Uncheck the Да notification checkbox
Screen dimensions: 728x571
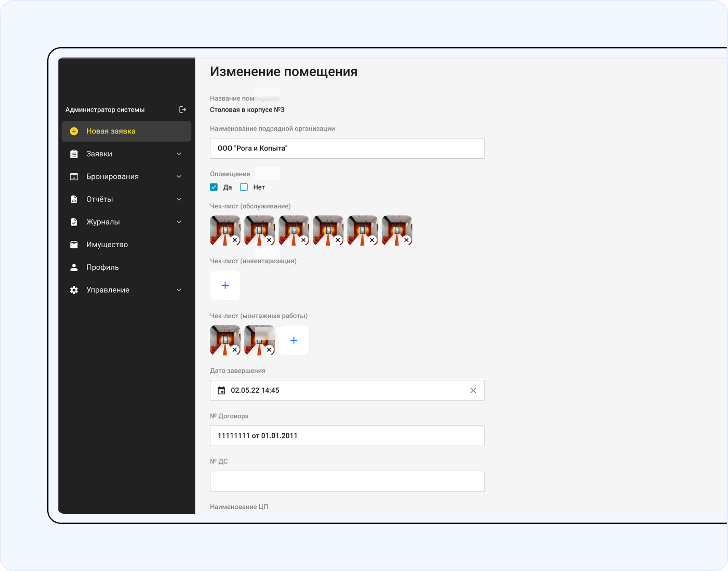214,187
